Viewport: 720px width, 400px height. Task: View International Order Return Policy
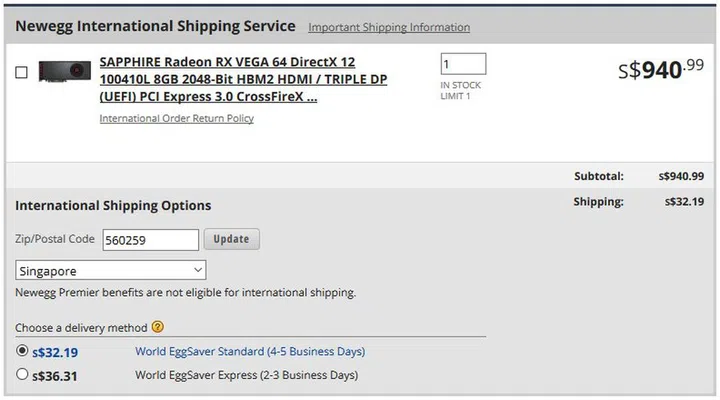pyautogui.click(x=176, y=118)
